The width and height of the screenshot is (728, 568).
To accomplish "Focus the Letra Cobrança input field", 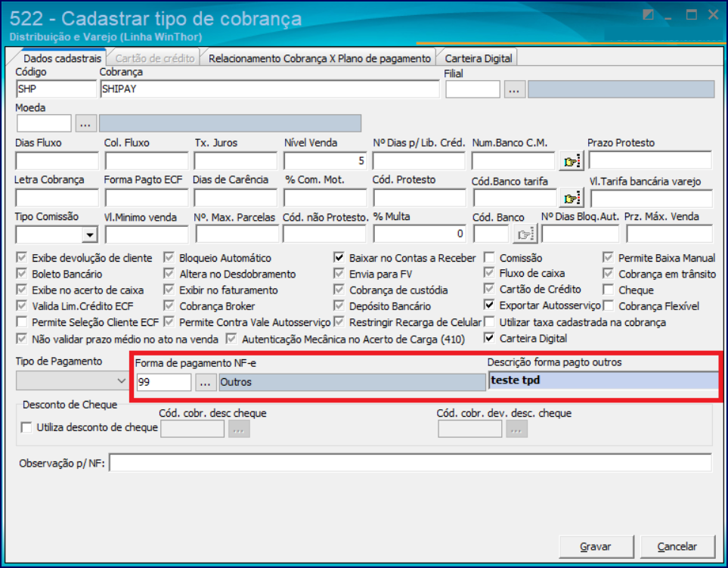I will [57, 198].
